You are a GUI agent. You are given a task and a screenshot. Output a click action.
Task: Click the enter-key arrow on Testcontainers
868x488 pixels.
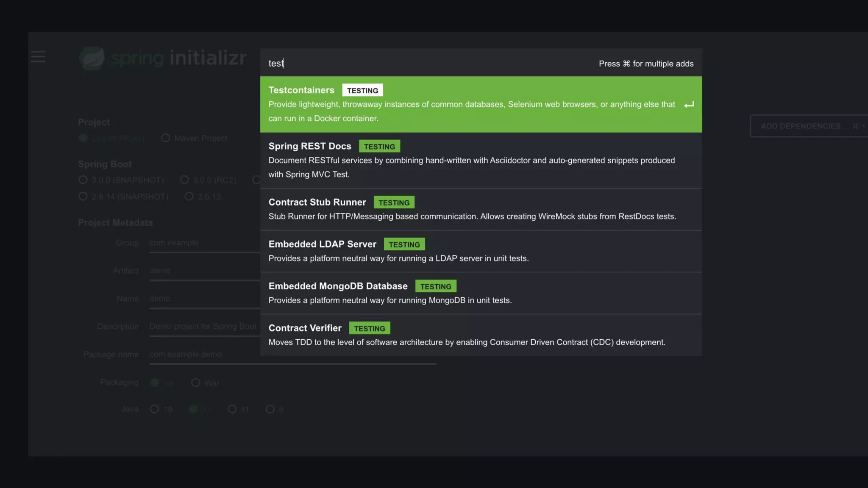689,105
